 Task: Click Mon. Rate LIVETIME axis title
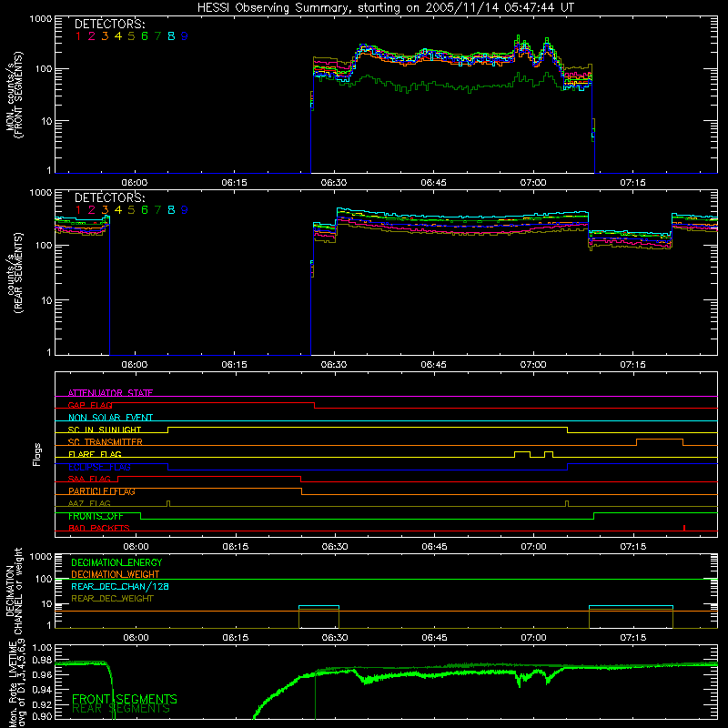17,682
